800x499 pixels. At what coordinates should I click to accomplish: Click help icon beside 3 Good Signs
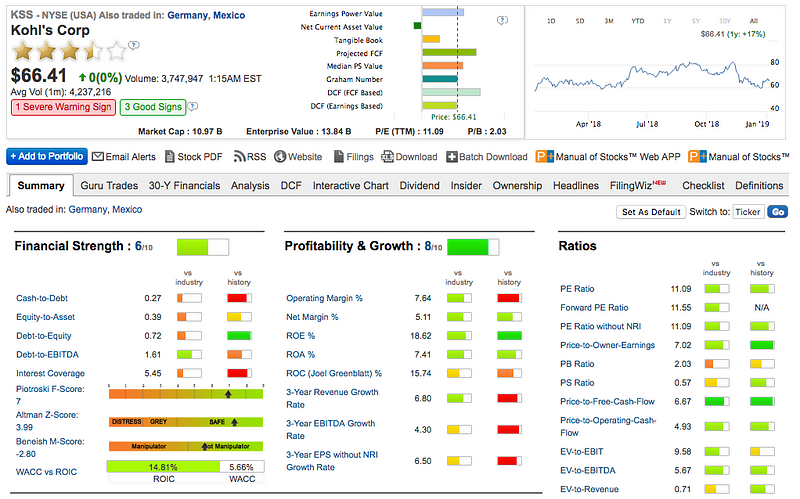click(192, 107)
